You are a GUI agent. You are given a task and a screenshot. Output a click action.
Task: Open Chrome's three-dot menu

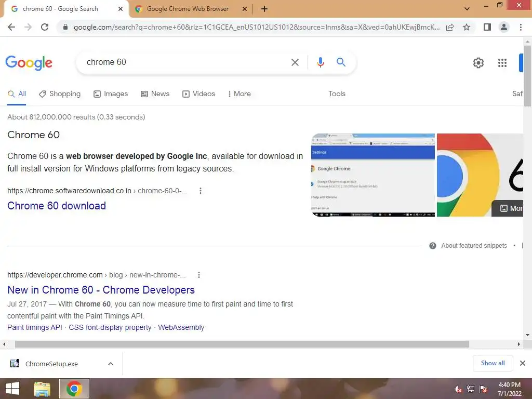(x=521, y=27)
